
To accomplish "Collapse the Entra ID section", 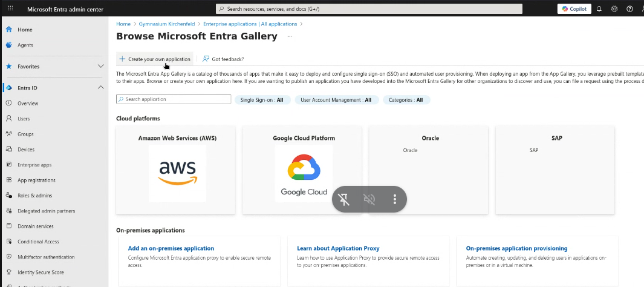I will [x=100, y=88].
